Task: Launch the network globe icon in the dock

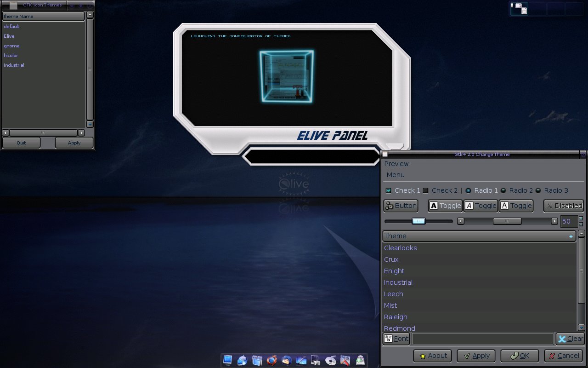Action: point(243,360)
